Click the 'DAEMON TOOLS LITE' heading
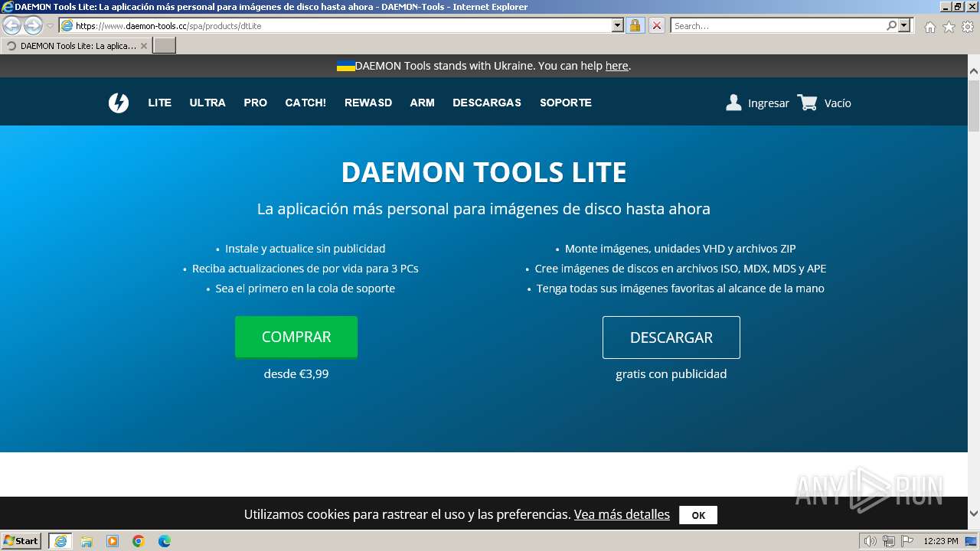Image resolution: width=980 pixels, height=551 pixels. (x=484, y=172)
